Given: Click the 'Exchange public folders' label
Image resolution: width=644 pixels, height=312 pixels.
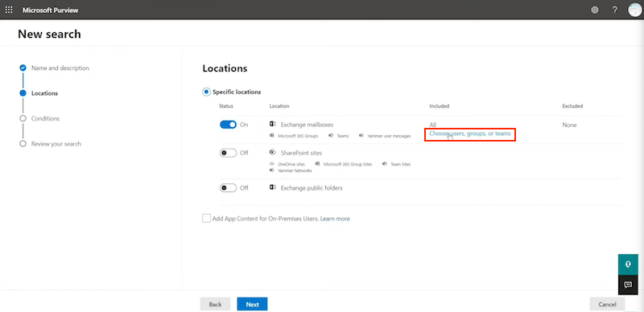Looking at the screenshot, I should coord(312,188).
